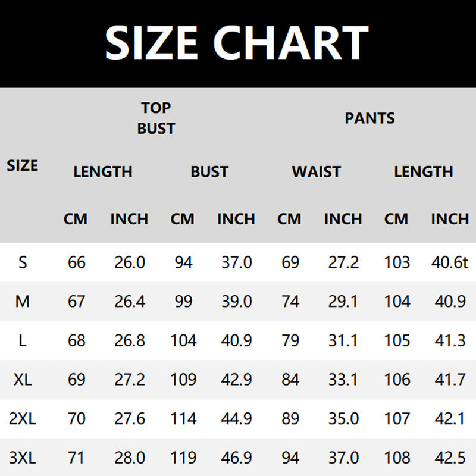Screen dimensions: 476x476
Task: Click the TOP BUST column group header
Action: point(156,118)
